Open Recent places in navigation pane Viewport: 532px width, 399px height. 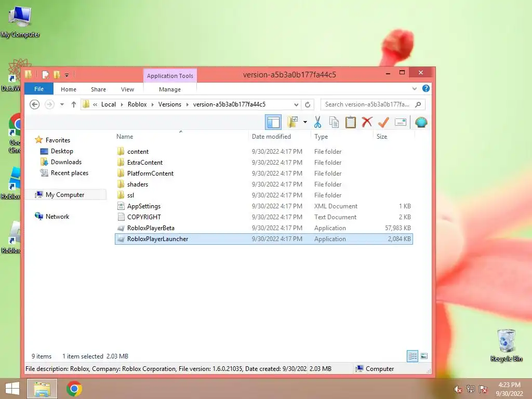click(x=64, y=172)
